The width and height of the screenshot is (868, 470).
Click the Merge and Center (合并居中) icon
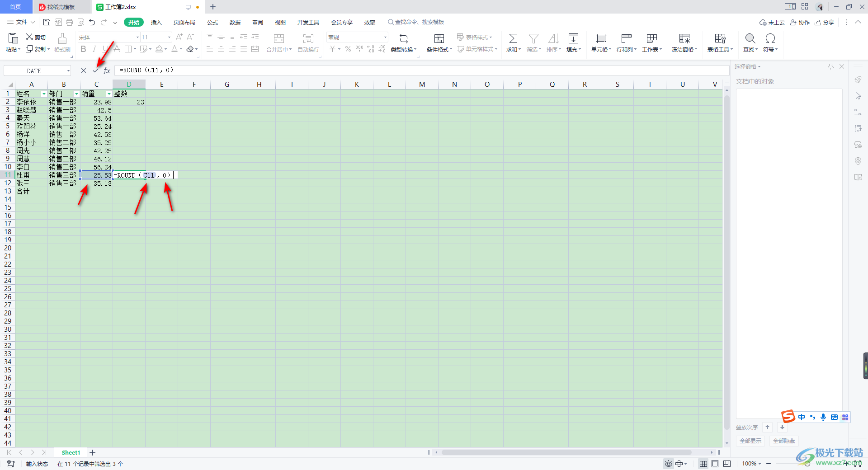pos(279,38)
